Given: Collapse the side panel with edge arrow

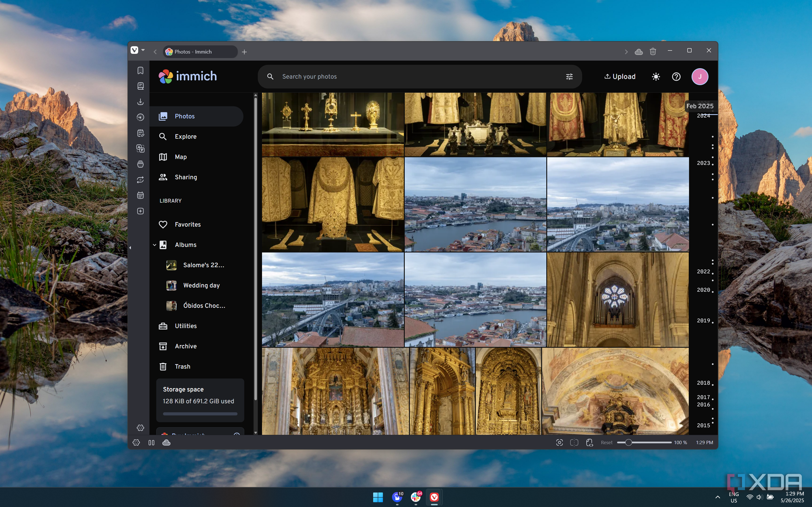Looking at the screenshot, I should click(x=130, y=248).
